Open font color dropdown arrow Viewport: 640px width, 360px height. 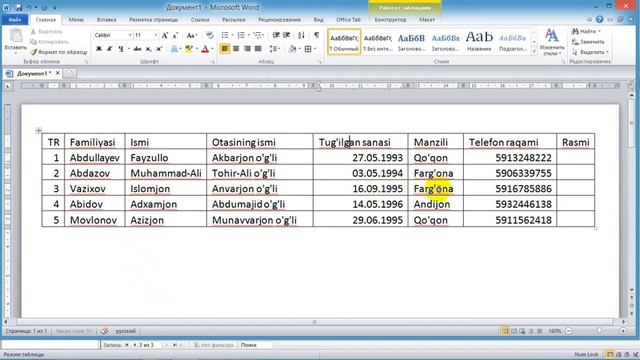212,49
